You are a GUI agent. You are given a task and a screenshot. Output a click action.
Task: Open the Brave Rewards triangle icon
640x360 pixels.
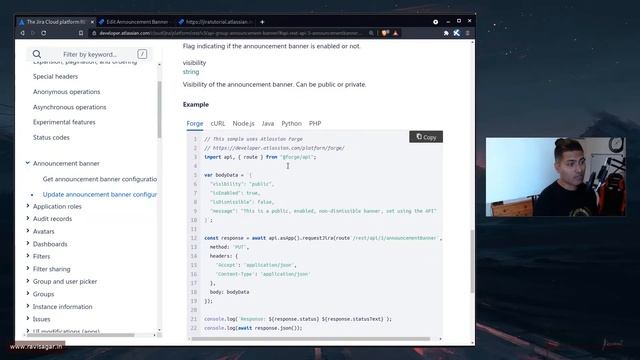[x=396, y=33]
